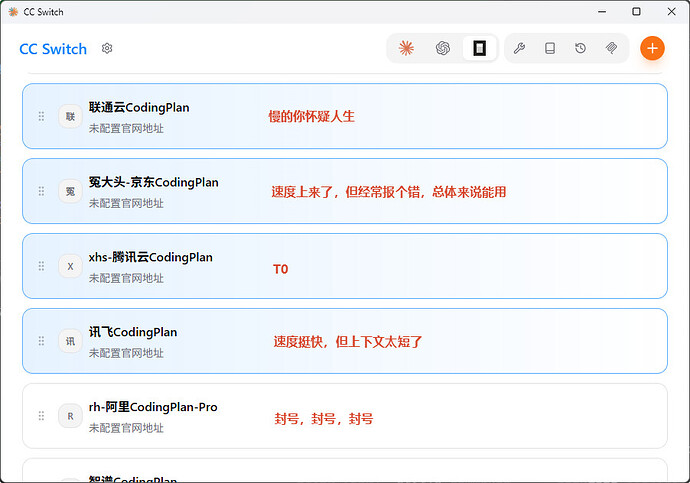This screenshot has width=690, height=483.
Task: Click the drag handle of 冤大头-京东CodingPlan
Action: click(x=41, y=191)
